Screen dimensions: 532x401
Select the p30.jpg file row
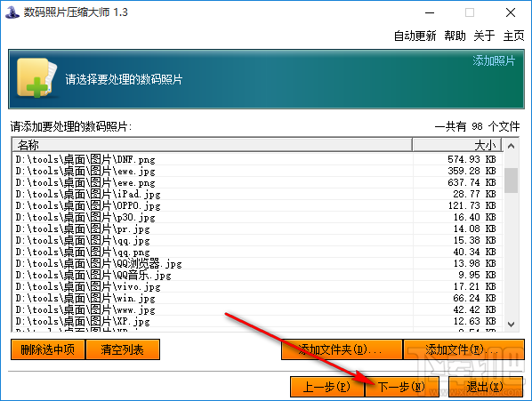pyautogui.click(x=258, y=217)
